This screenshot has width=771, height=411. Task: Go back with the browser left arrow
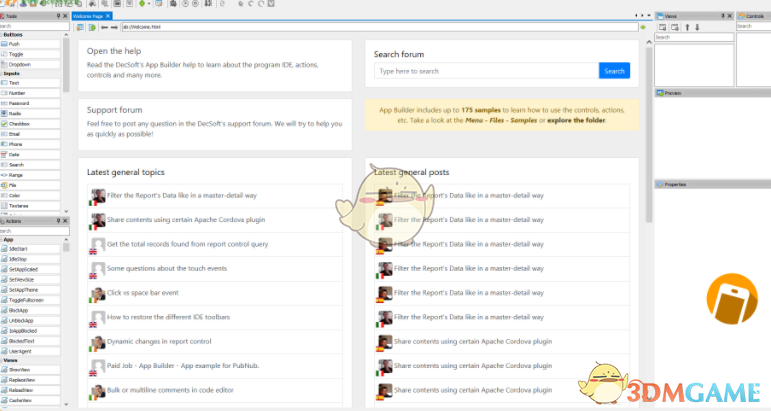coord(104,28)
